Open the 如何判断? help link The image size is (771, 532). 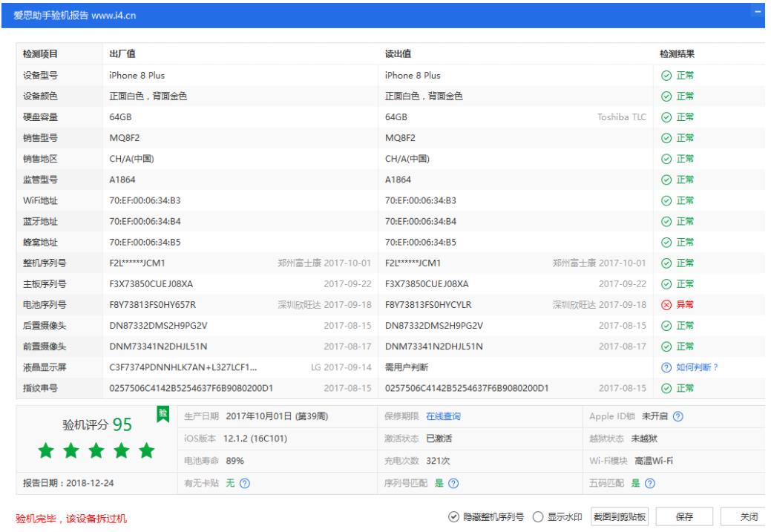click(x=697, y=367)
